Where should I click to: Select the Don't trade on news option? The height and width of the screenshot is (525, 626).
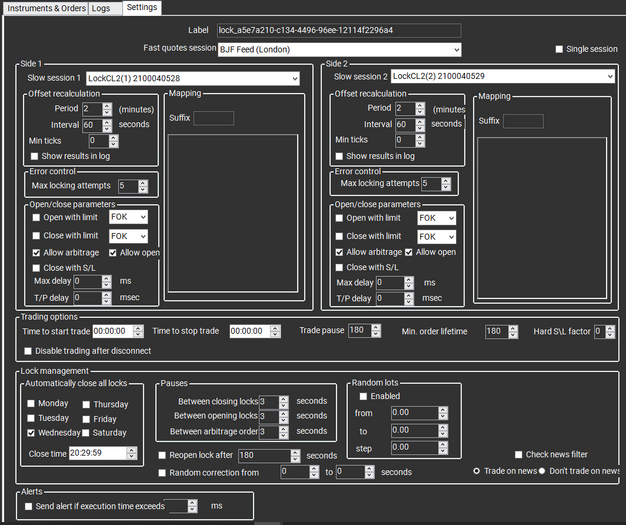pos(545,470)
